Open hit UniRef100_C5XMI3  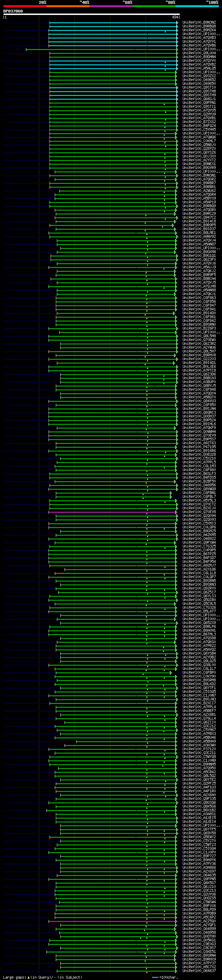[199, 524]
